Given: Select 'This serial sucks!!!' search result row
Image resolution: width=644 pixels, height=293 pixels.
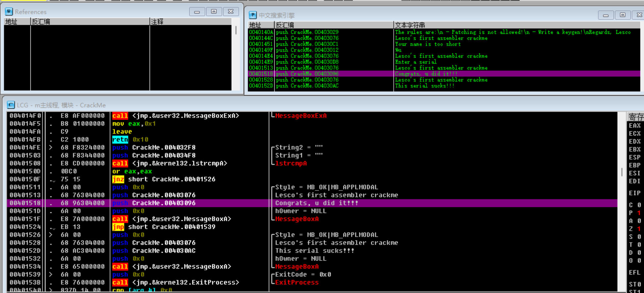Looking at the screenshot, I should pos(444,86).
